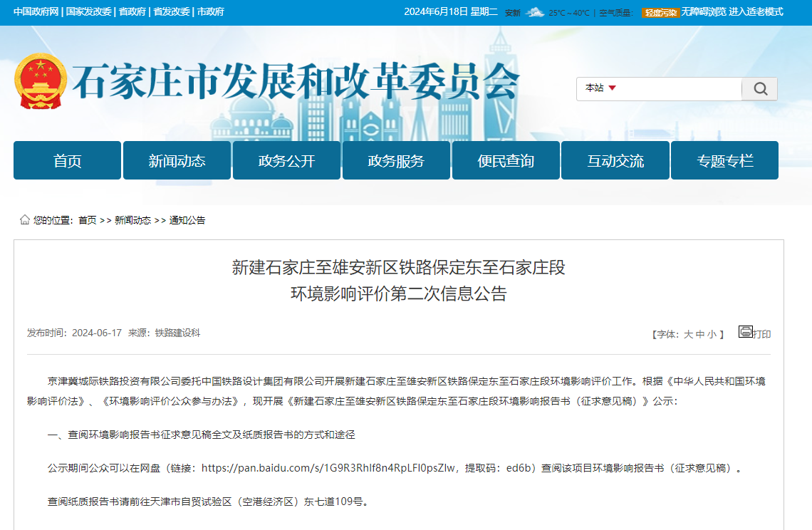Click the print icon next to 打印
This screenshot has width=812, height=530.
(746, 331)
